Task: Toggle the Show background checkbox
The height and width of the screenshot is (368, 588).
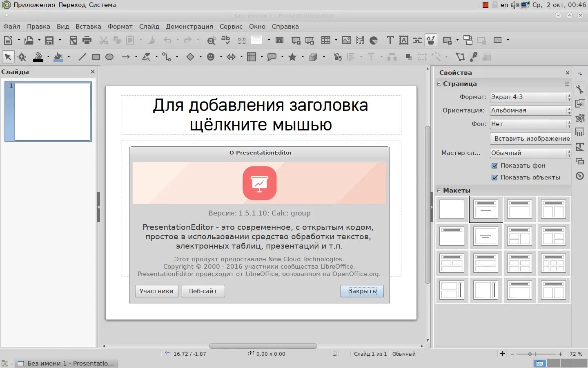Action: coord(494,166)
